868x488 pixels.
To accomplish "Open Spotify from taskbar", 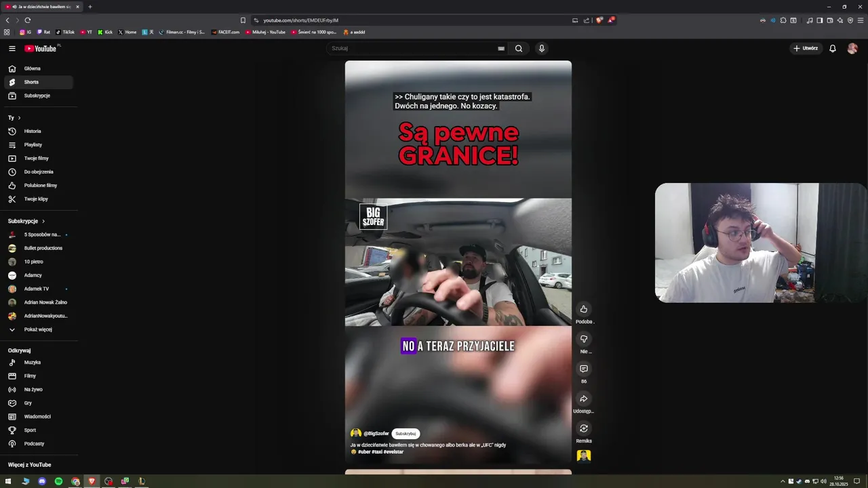I will click(58, 481).
